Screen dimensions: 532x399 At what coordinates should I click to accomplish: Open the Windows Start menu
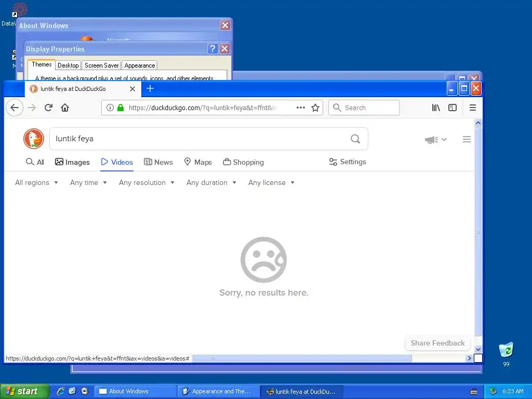click(x=24, y=391)
